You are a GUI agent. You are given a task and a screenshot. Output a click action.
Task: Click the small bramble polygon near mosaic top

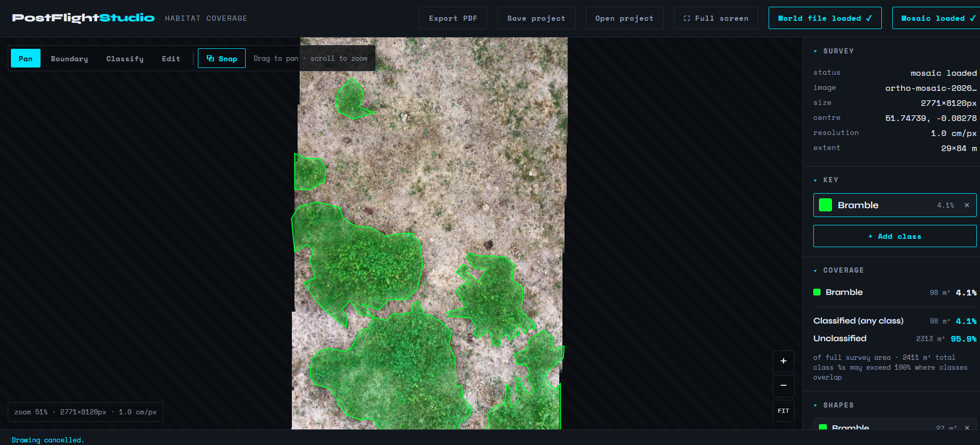[x=352, y=100]
